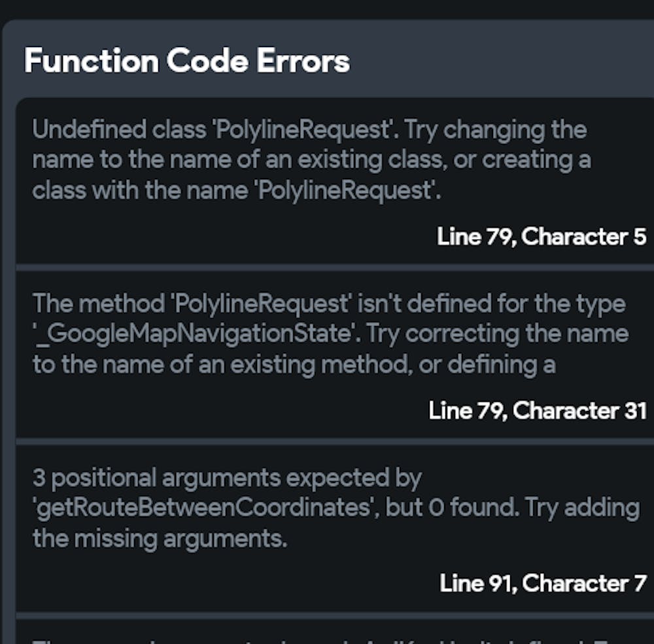Go to Line 79, Character 31
This screenshot has height=644, width=654.
pos(538,410)
